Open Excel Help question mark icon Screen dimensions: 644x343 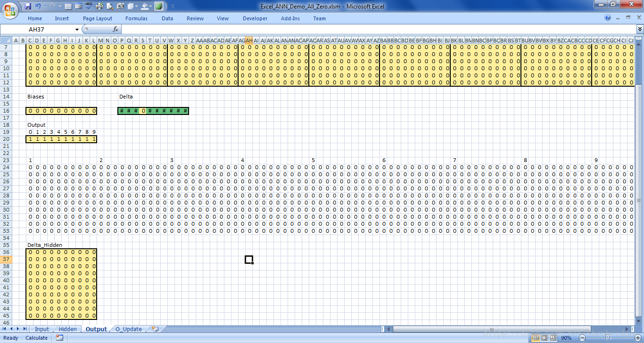[608, 18]
